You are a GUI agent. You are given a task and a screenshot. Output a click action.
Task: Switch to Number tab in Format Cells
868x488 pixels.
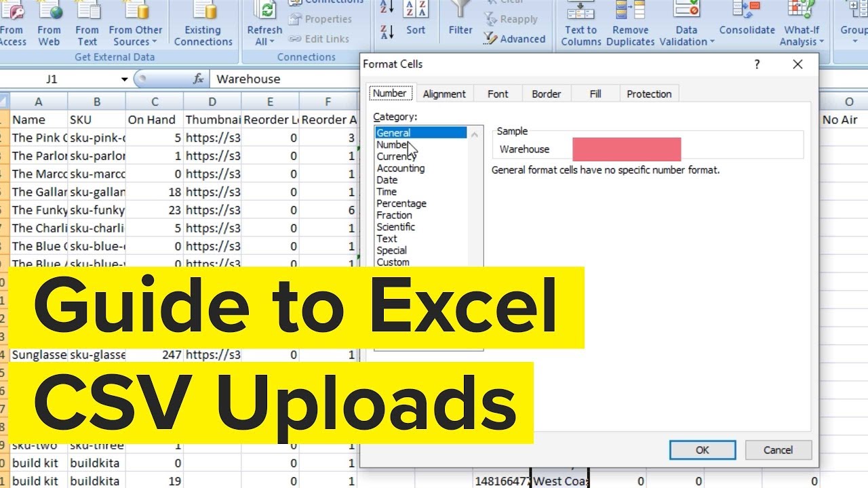pyautogui.click(x=390, y=94)
